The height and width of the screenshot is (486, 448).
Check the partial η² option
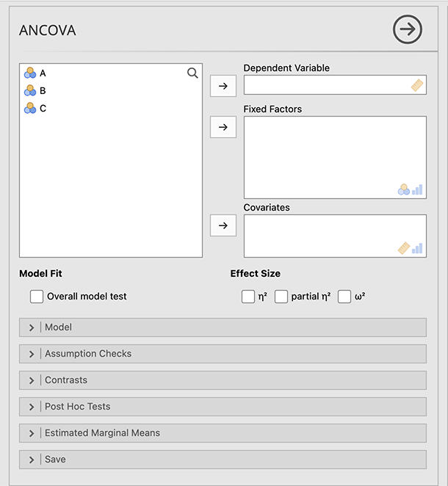281,297
